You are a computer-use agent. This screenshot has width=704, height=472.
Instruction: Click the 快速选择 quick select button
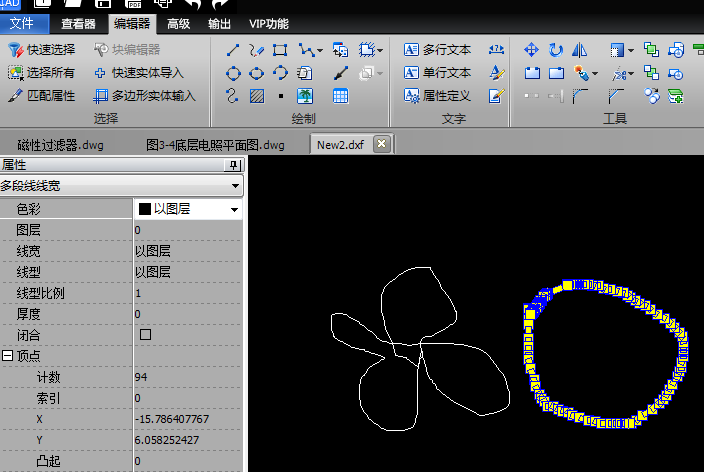point(41,50)
